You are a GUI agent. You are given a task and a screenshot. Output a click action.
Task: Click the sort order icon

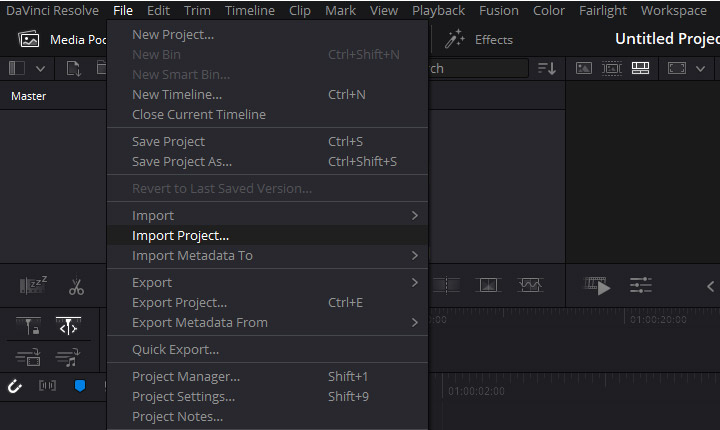click(546, 68)
